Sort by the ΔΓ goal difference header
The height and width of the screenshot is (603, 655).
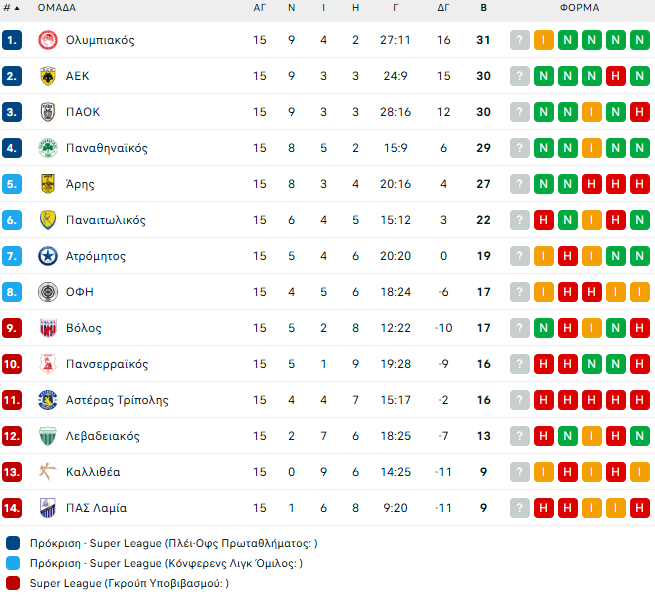(x=444, y=7)
